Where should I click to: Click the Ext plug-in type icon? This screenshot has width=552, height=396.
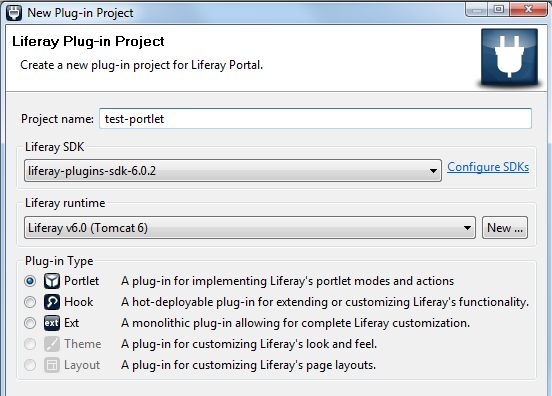coord(52,323)
